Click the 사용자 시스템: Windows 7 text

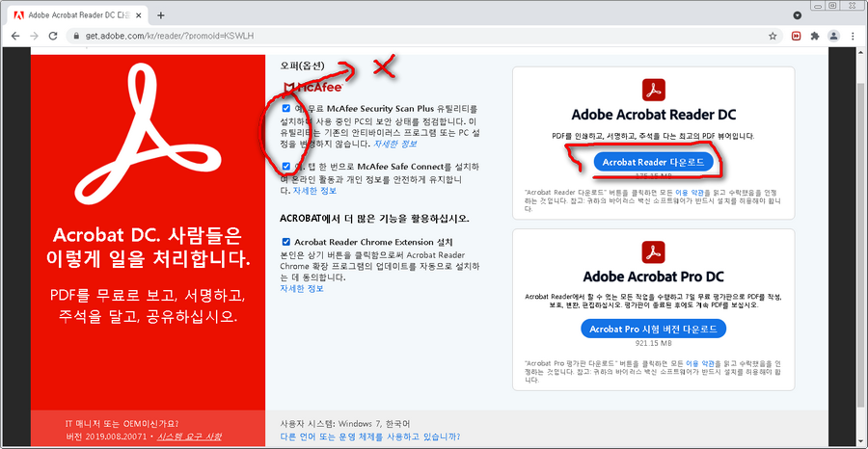pos(345,424)
